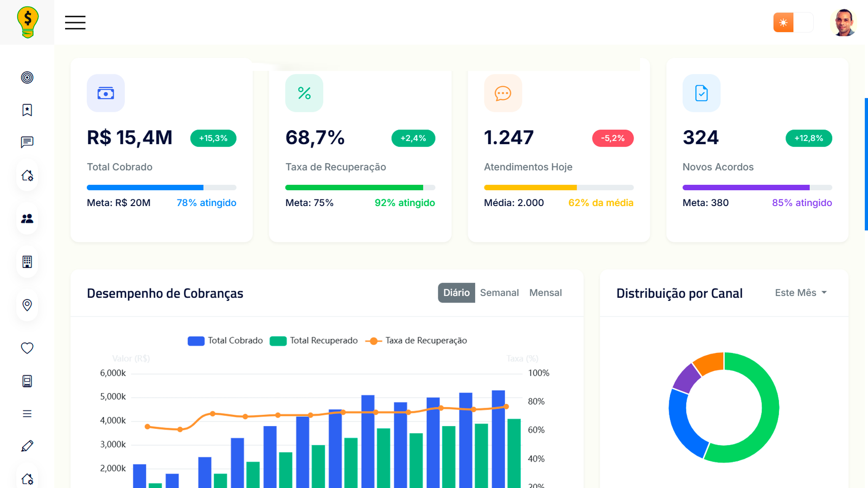Toggle the light/dark theme switch
Viewport: 868px width, 488px height.
(793, 23)
